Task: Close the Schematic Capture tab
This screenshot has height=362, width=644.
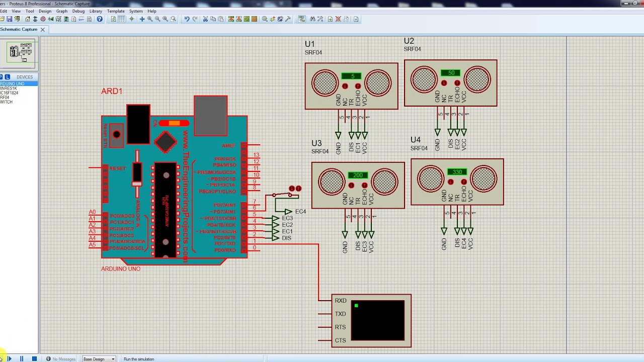Action: point(43,30)
